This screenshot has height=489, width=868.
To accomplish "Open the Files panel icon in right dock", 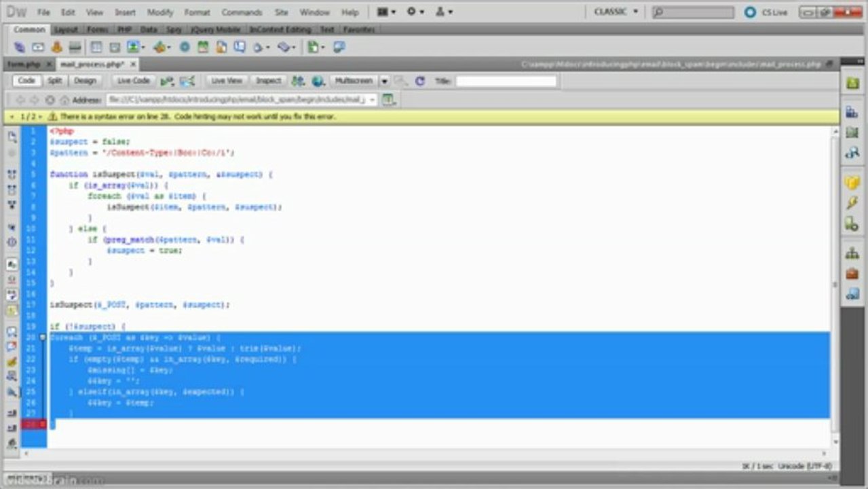I will pyautogui.click(x=852, y=253).
